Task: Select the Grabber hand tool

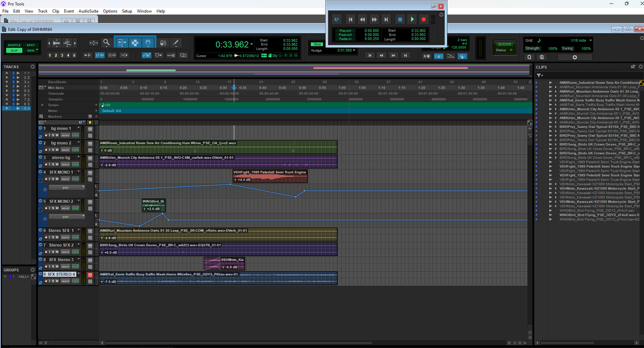Action: point(148,42)
